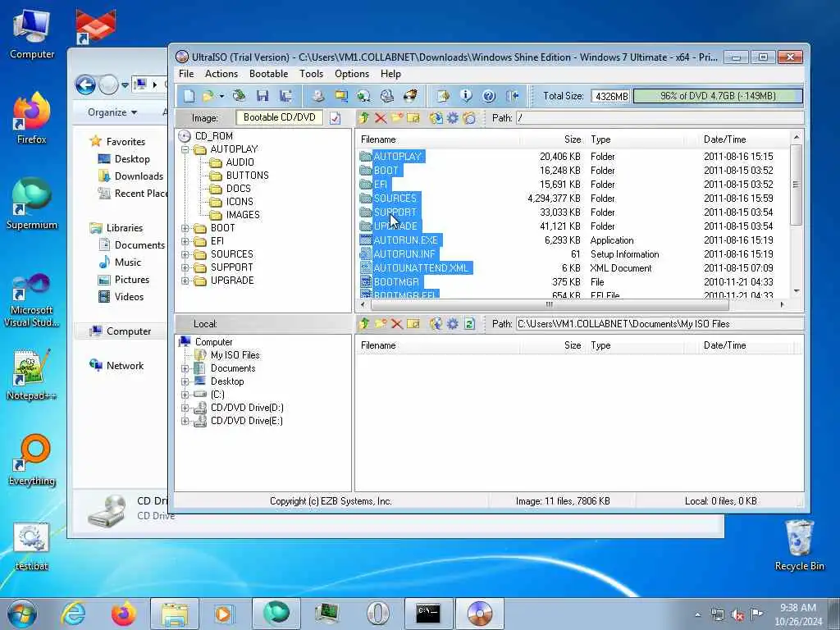
Task: Open the Tools menu
Action: coord(311,74)
